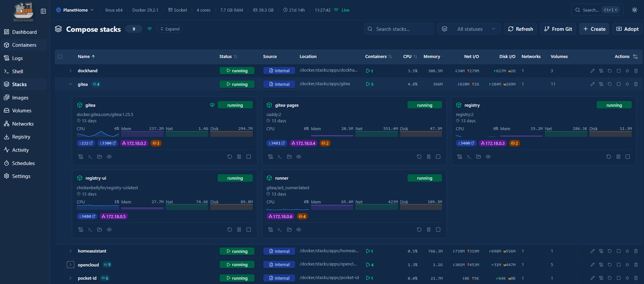The height and width of the screenshot is (284, 644).
Task: Pause the gitea-pages container
Action: pyautogui.click(x=429, y=157)
